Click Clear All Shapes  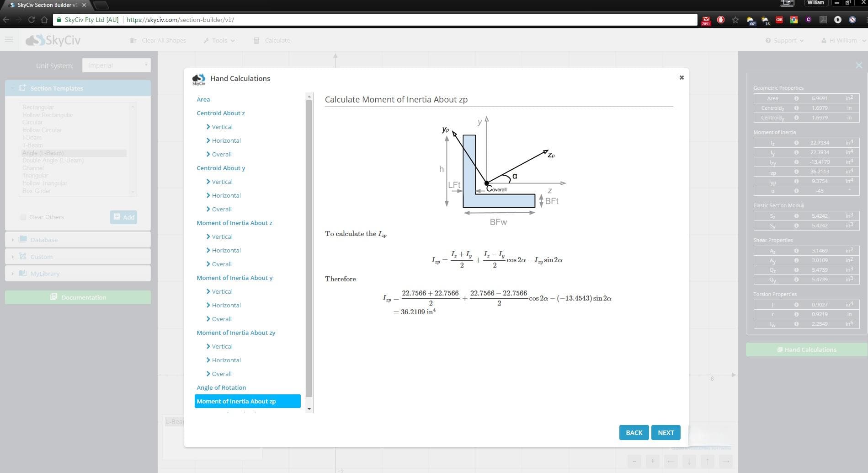[x=158, y=40]
